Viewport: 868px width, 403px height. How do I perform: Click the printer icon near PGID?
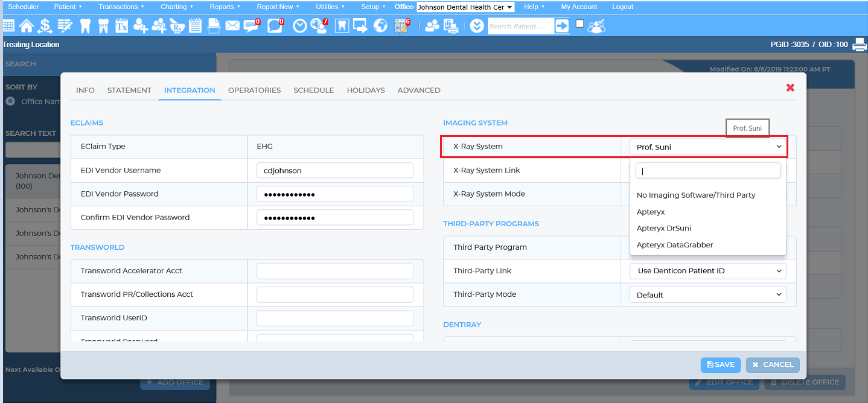click(x=860, y=44)
